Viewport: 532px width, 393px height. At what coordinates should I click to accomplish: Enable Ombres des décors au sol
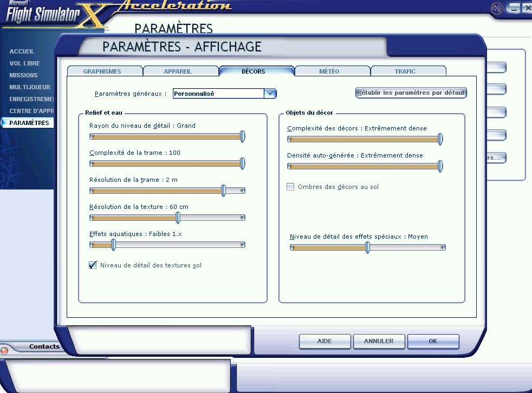coord(290,187)
